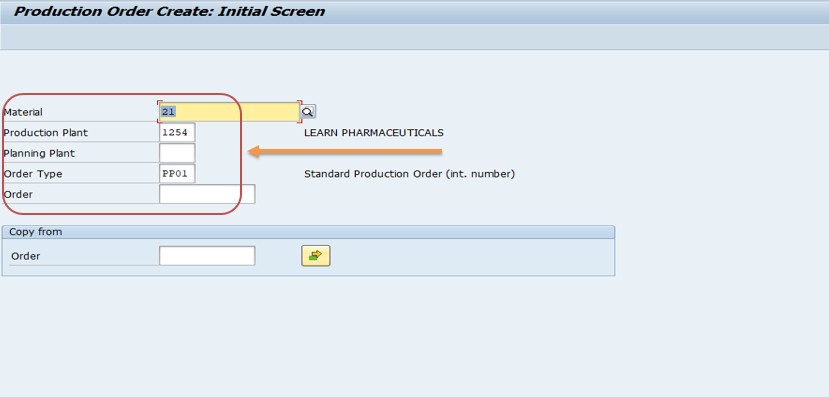Image resolution: width=829 pixels, height=397 pixels.
Task: Select the Production Plant field showing 1254
Action: 177,133
